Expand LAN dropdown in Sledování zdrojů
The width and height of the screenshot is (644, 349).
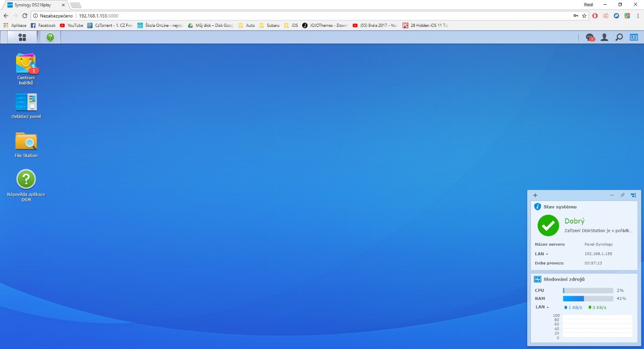542,307
